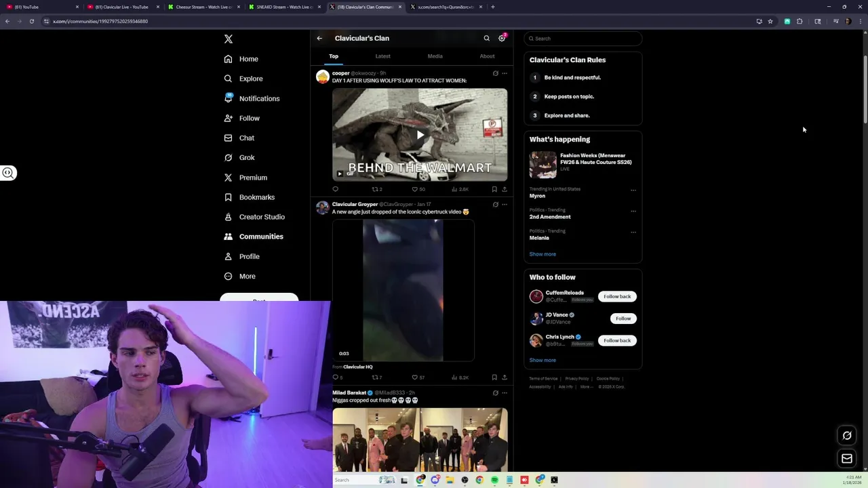The width and height of the screenshot is (868, 488).
Task: Switch to the Latest tab
Action: (382, 56)
